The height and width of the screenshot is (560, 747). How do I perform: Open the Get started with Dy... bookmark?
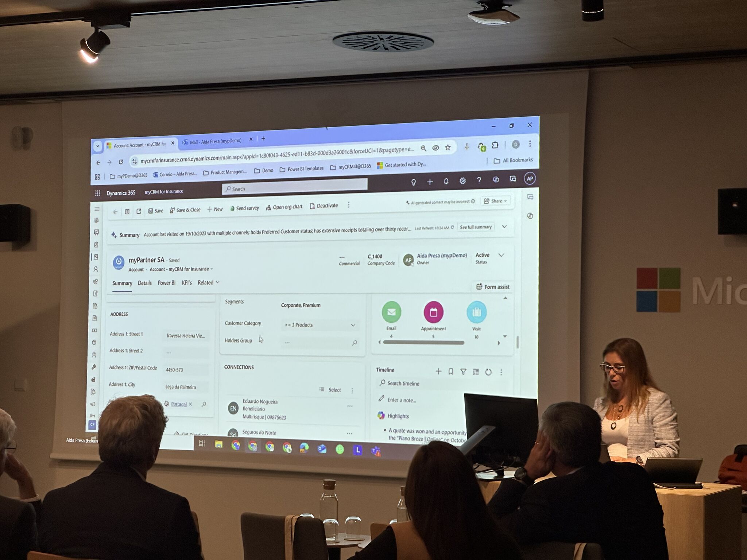pyautogui.click(x=402, y=164)
